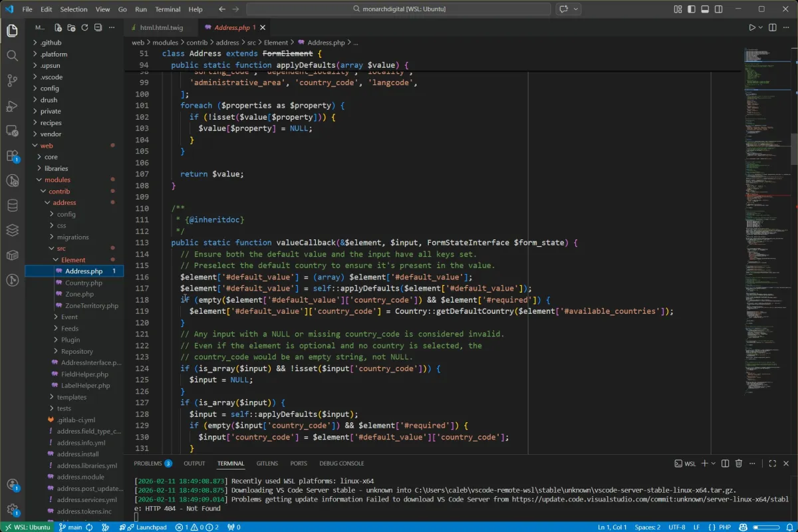Split the terminal pane
The height and width of the screenshot is (532, 798).
(726, 464)
